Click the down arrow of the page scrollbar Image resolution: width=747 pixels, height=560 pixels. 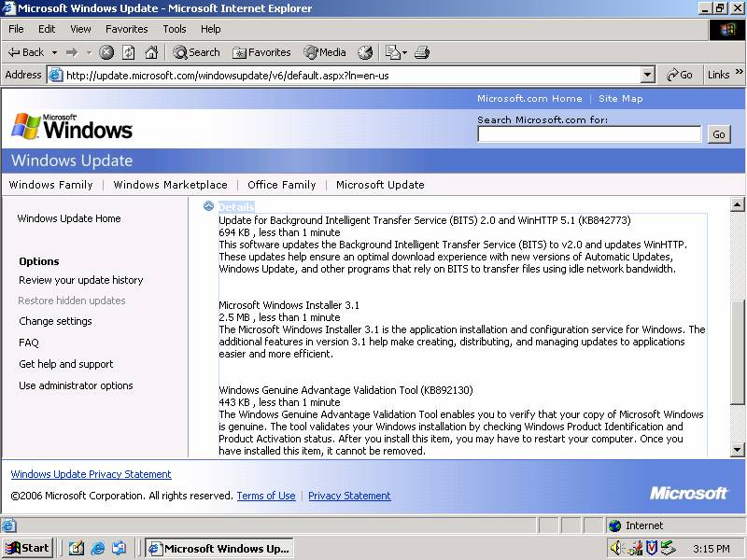coord(737,450)
